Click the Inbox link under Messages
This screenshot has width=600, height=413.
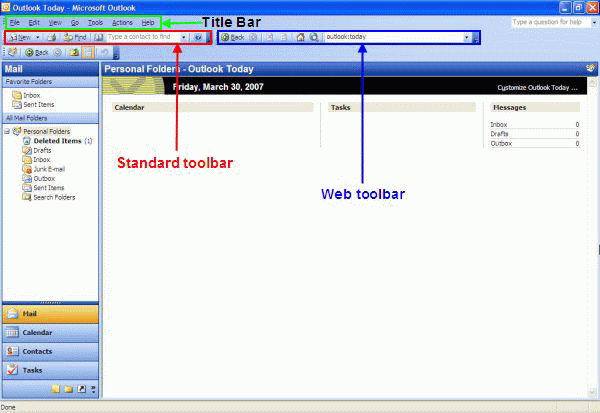pos(499,125)
